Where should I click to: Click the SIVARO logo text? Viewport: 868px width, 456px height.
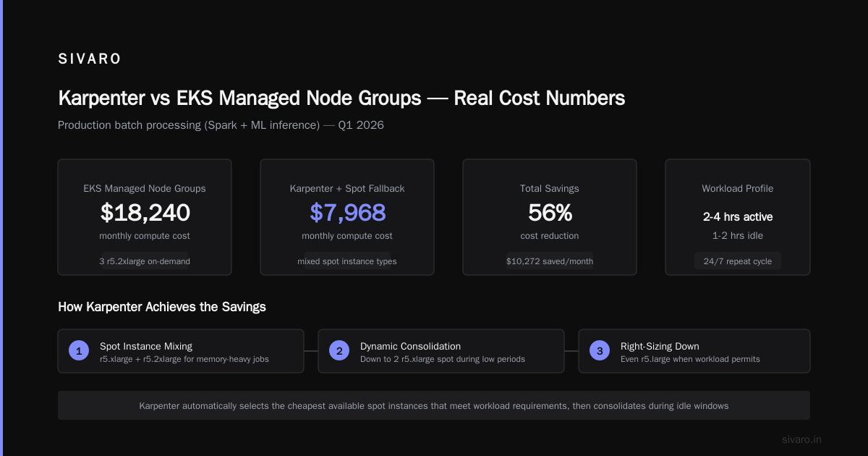(x=90, y=59)
